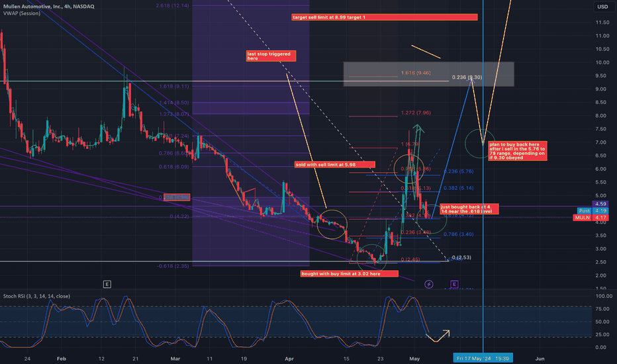Click the blue 0.786 (3.40) fib label
The image size is (617, 364).
pyautogui.click(x=458, y=234)
